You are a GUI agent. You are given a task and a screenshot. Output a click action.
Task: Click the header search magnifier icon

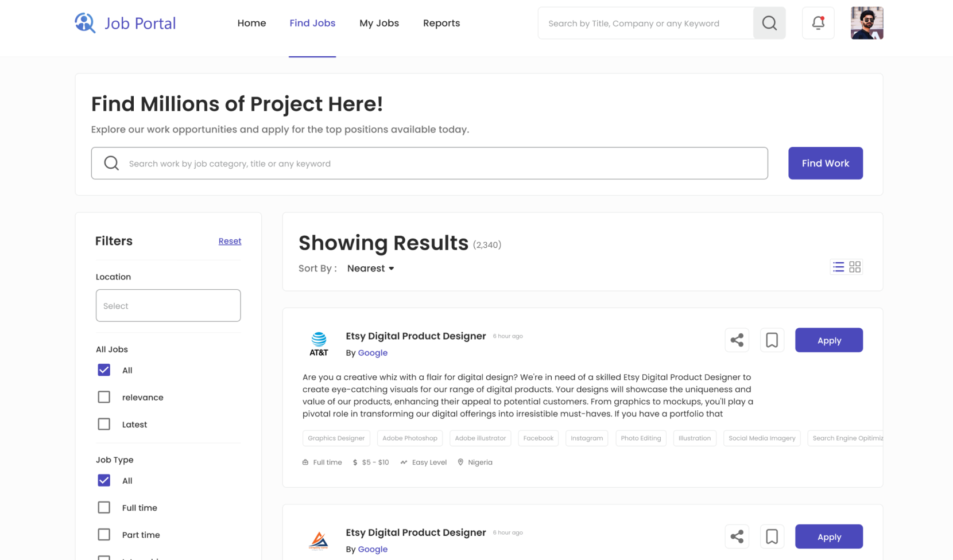click(x=769, y=23)
